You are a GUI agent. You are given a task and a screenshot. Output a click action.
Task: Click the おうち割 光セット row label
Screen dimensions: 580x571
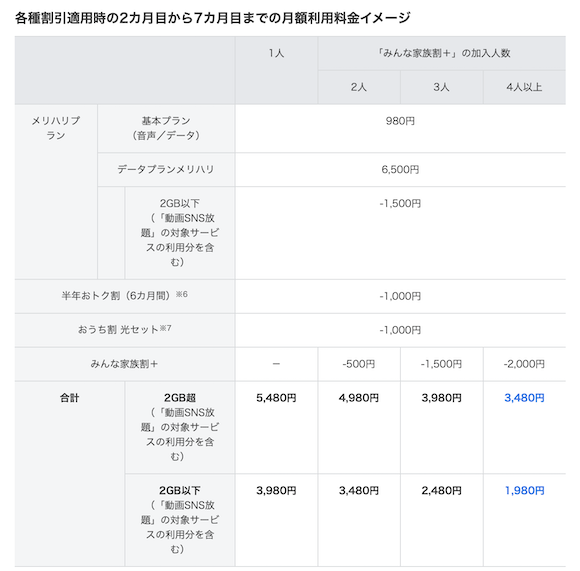click(x=125, y=329)
